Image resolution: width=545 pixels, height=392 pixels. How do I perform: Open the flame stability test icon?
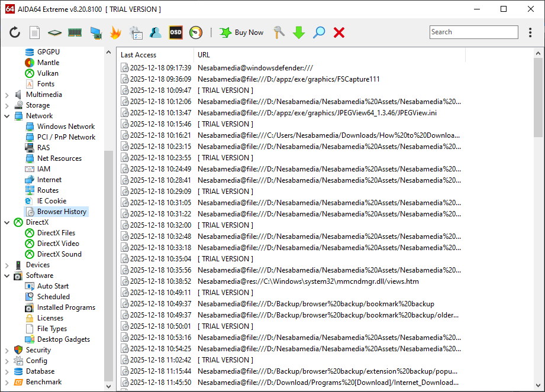click(x=115, y=33)
